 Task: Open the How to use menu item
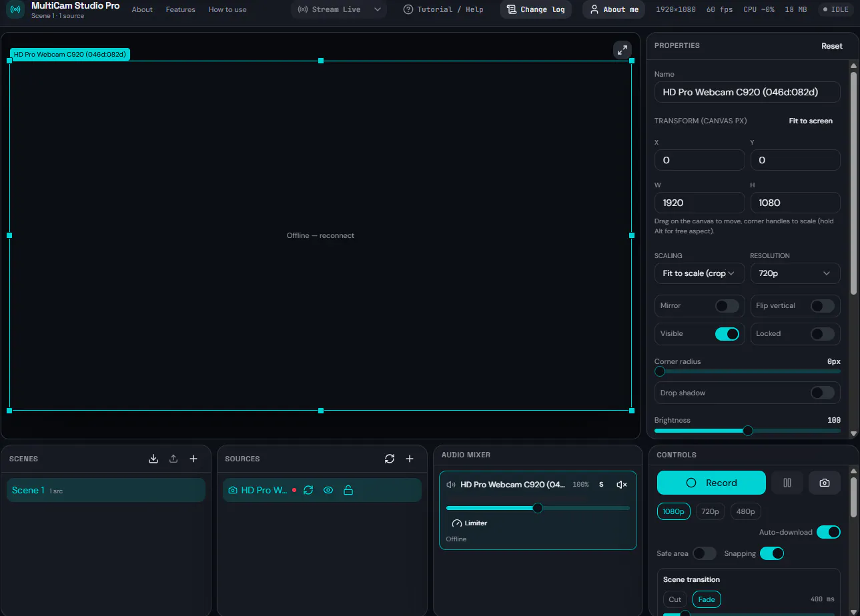pyautogui.click(x=228, y=9)
